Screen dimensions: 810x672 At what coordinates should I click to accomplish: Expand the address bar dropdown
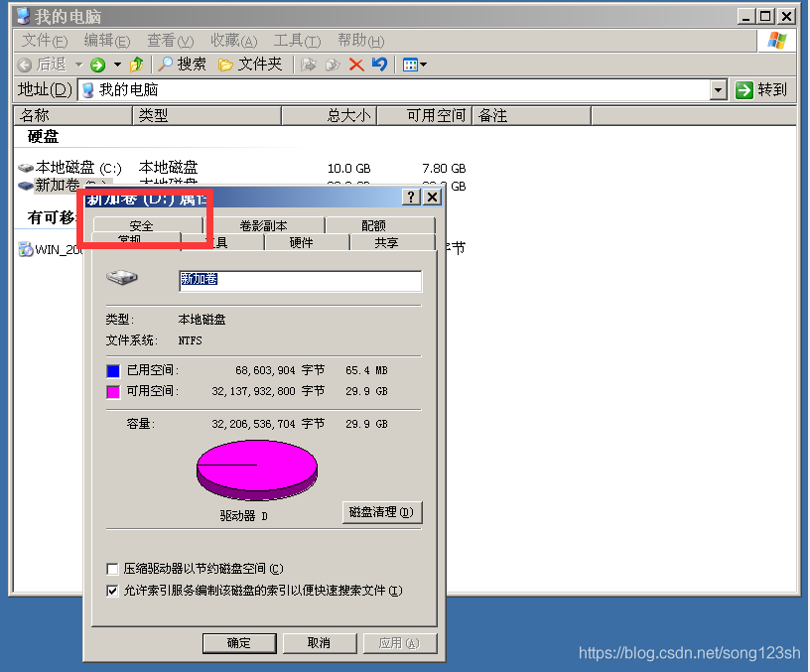point(718,90)
